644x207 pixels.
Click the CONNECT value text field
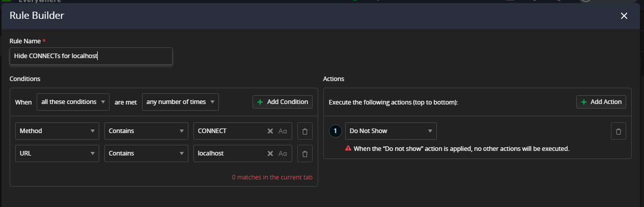tap(229, 131)
